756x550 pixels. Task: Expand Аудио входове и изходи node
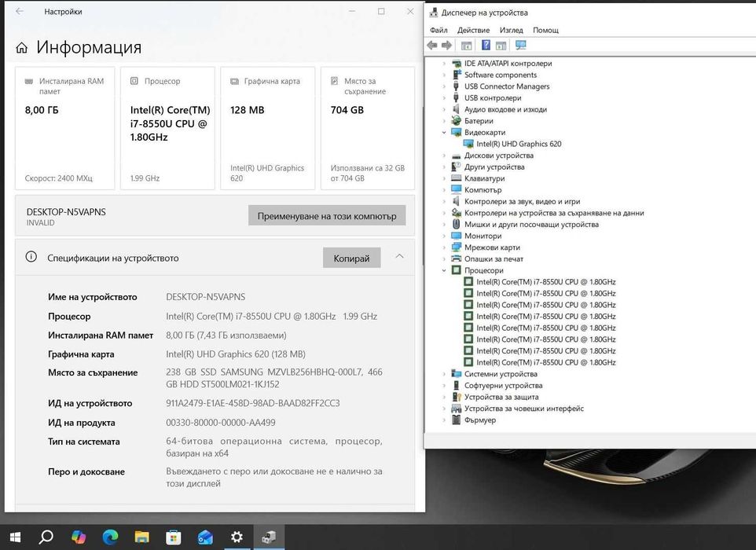(444, 109)
